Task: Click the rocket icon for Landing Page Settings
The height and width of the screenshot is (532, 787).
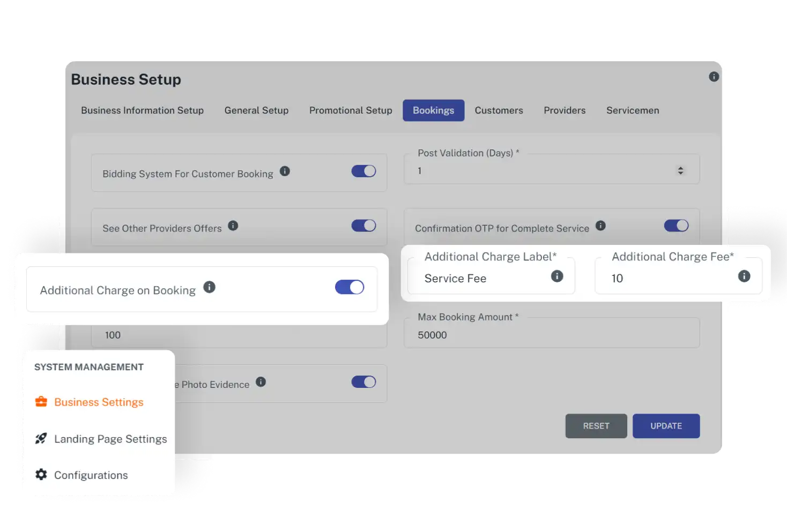Action: tap(41, 438)
